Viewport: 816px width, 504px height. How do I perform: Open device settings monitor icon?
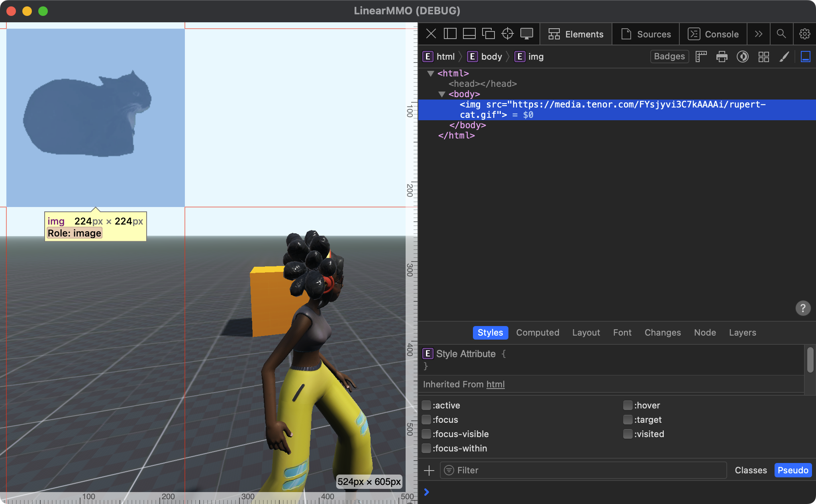[x=526, y=34]
